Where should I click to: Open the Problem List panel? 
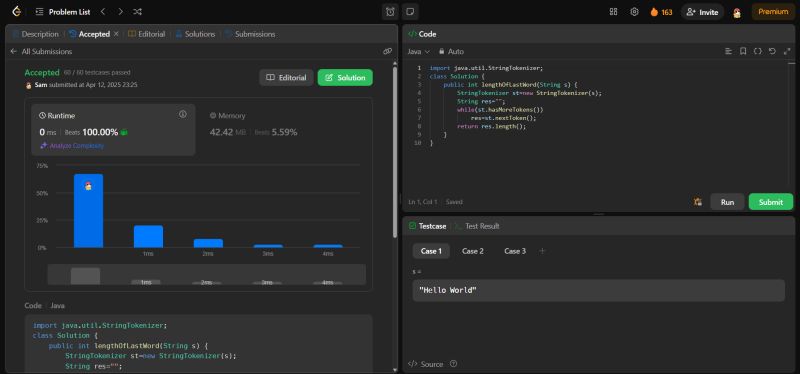coord(63,12)
